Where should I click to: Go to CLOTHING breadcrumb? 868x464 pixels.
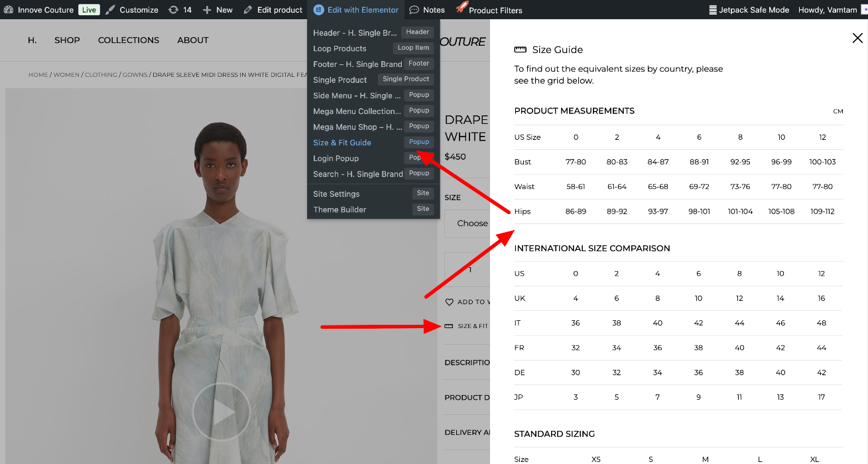click(x=101, y=75)
